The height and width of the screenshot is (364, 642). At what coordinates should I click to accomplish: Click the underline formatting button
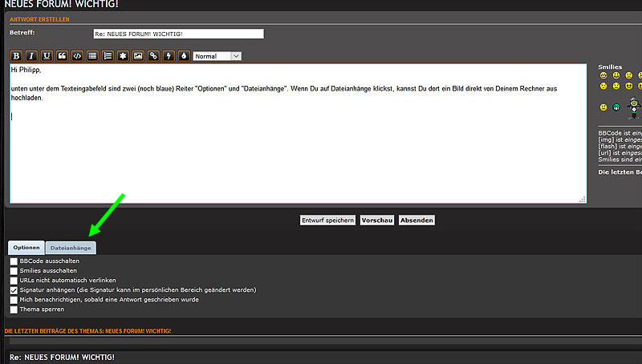(x=47, y=56)
